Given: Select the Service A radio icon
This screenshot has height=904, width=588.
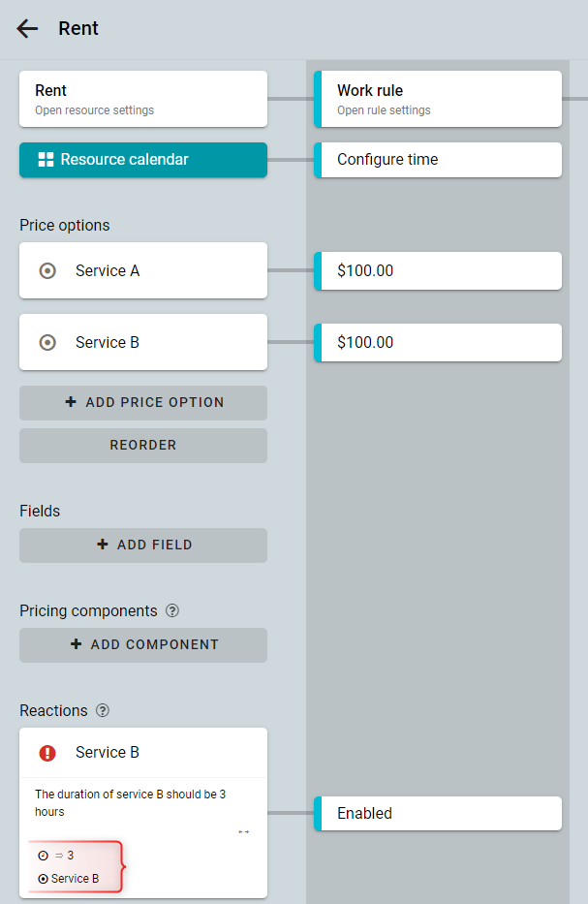Looking at the screenshot, I should pos(47,270).
